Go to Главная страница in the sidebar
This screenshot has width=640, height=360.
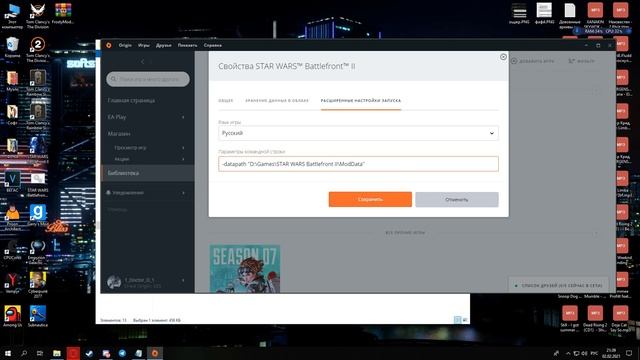(x=131, y=100)
